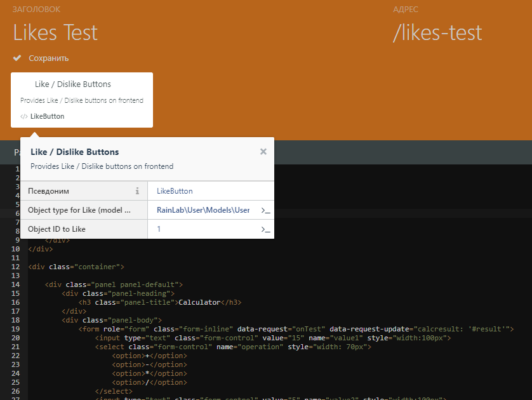
Task: Edit the page address /likes-test
Action: point(437,32)
